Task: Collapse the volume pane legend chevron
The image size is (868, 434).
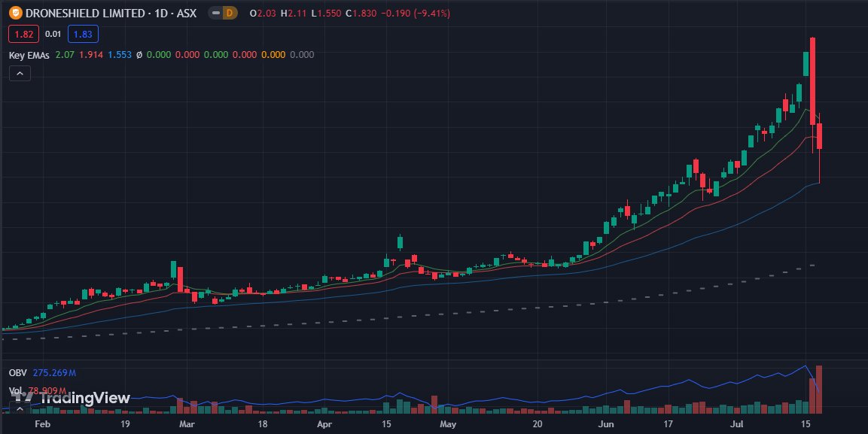Action: coord(20,408)
